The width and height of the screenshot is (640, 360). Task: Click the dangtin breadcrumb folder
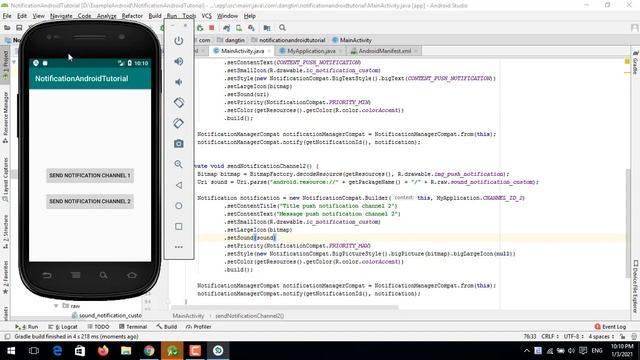point(231,40)
